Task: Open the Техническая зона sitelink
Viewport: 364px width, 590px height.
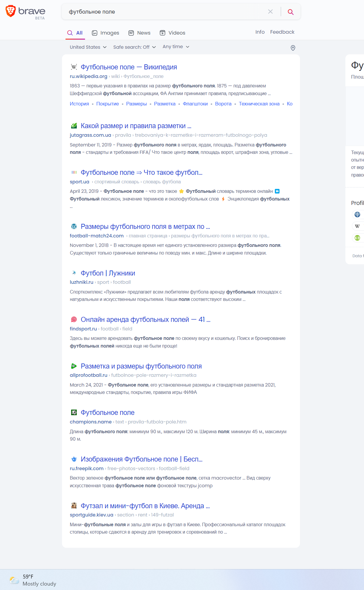Action: click(x=259, y=104)
